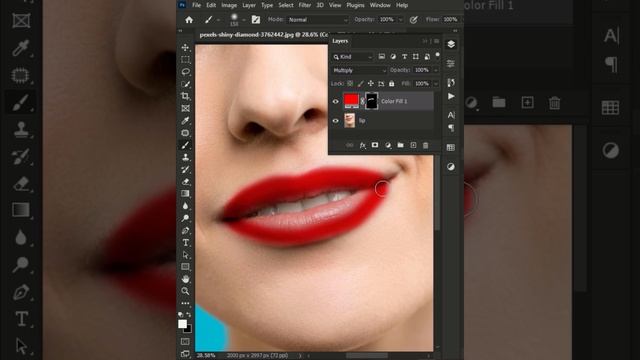Screen dimensions: 640x360
Task: Open the tool preset picker arrow
Action: coord(218,20)
